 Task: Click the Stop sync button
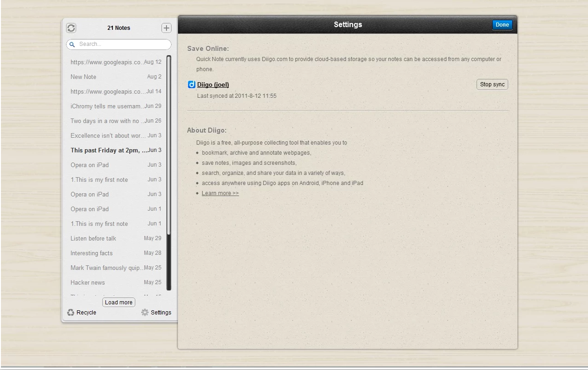click(x=492, y=84)
